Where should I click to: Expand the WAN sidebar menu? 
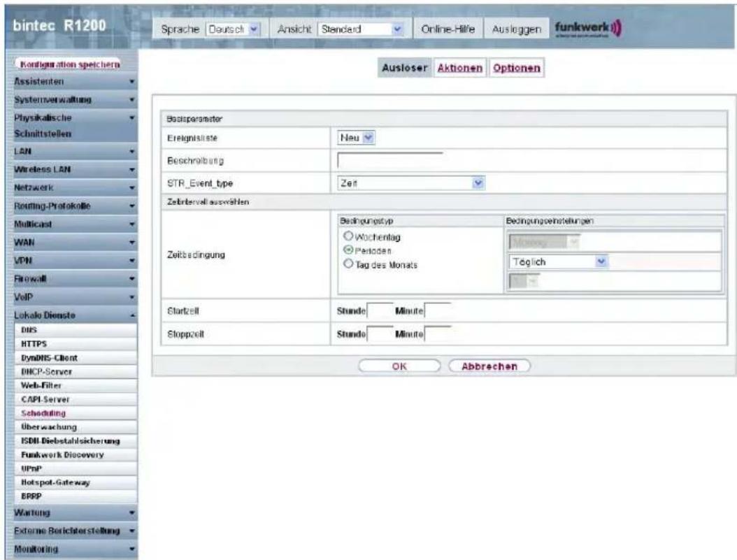(74, 243)
